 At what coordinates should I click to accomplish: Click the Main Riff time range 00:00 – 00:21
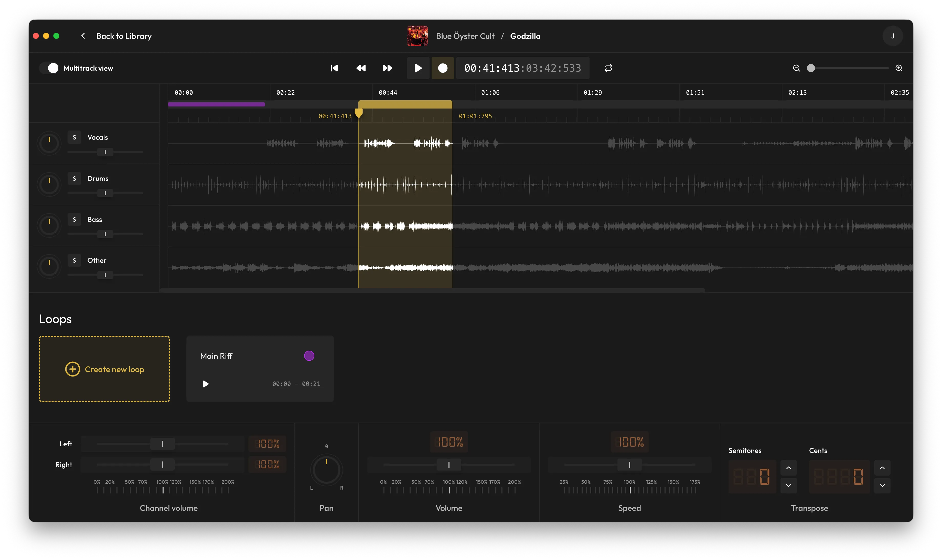[296, 384]
